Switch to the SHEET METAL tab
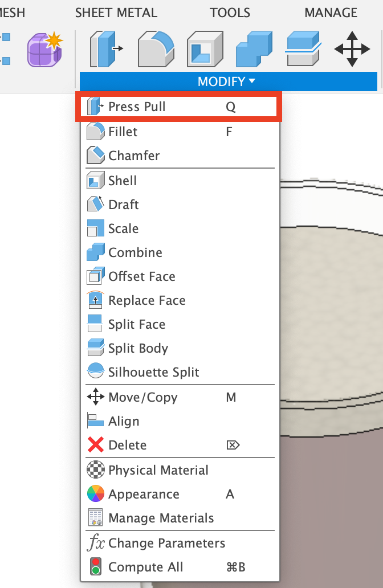 (x=116, y=12)
